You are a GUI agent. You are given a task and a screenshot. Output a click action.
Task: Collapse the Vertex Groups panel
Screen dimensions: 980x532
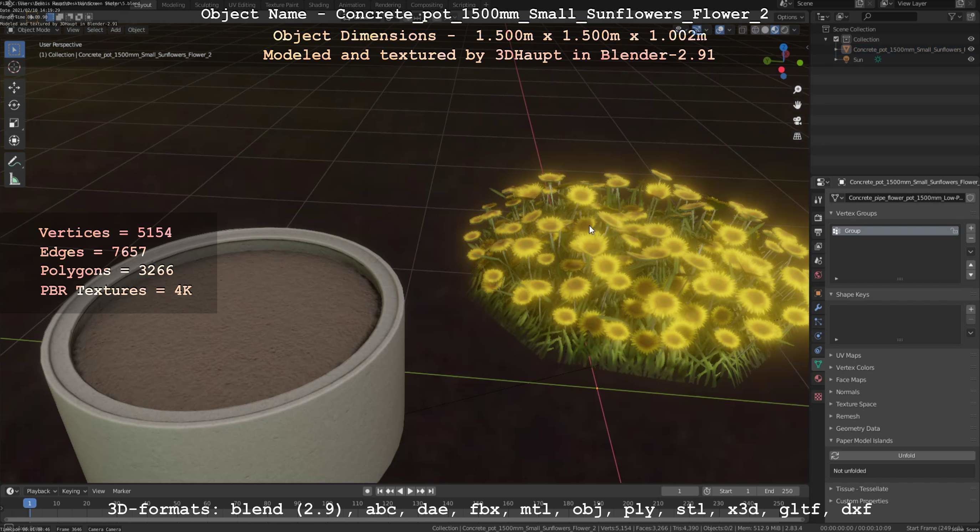tap(831, 213)
